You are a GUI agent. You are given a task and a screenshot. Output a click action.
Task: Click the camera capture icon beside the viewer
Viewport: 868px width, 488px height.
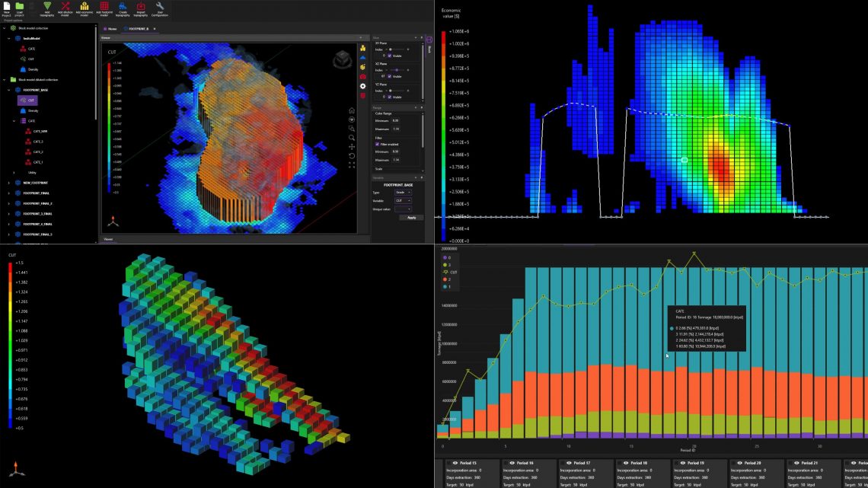coord(363,76)
